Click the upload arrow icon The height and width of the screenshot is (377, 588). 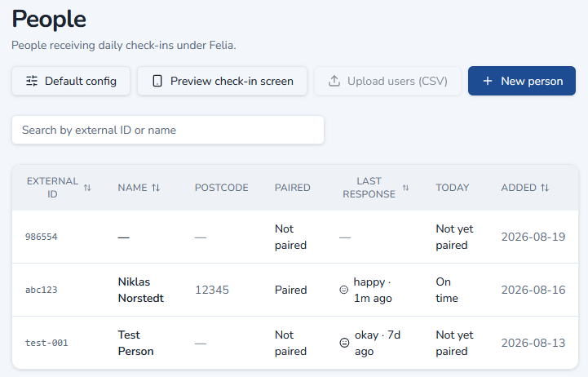click(334, 81)
